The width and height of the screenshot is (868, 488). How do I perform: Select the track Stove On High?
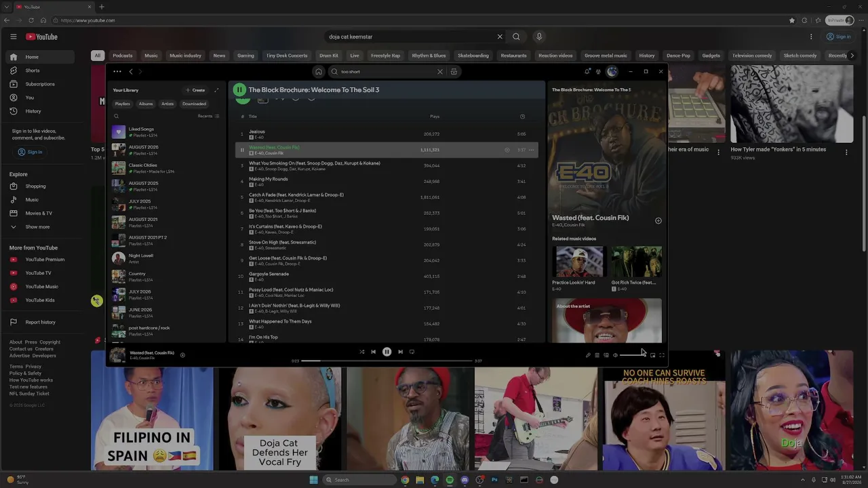tap(387, 245)
